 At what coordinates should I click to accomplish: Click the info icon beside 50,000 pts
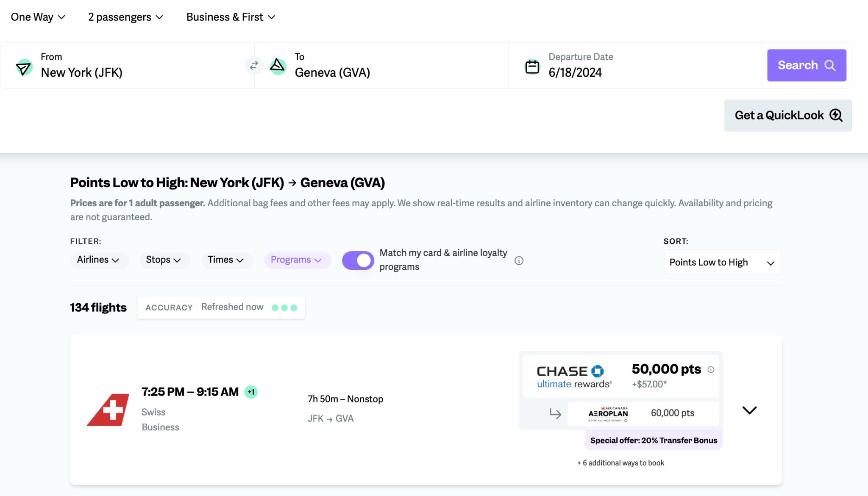click(711, 369)
